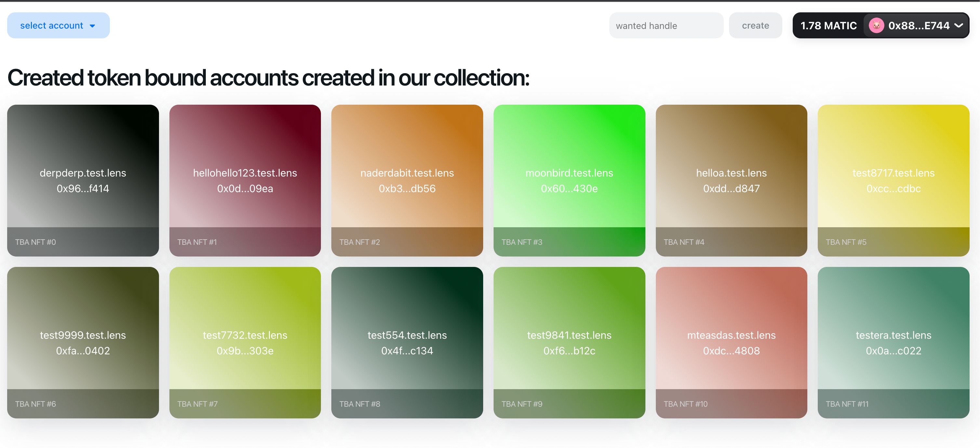Click the TBA NFT #6 label
Viewport: 980px width, 448px height.
coord(35,404)
